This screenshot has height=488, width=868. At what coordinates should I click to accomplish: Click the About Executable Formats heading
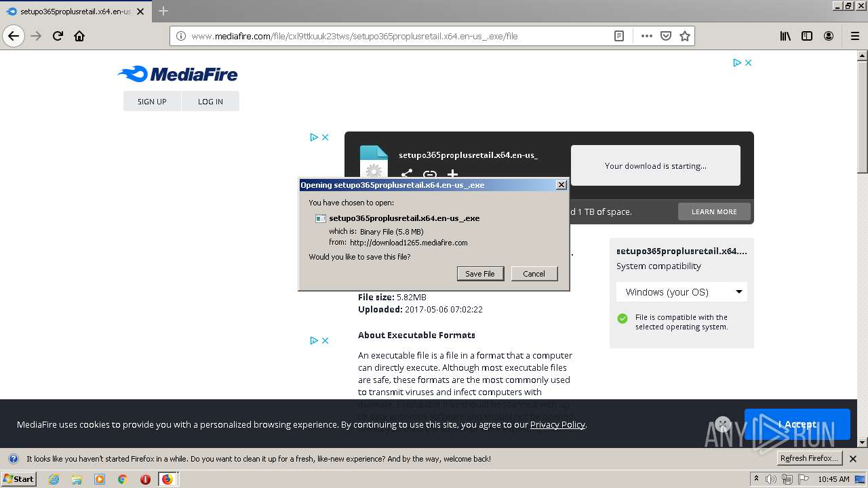point(416,335)
